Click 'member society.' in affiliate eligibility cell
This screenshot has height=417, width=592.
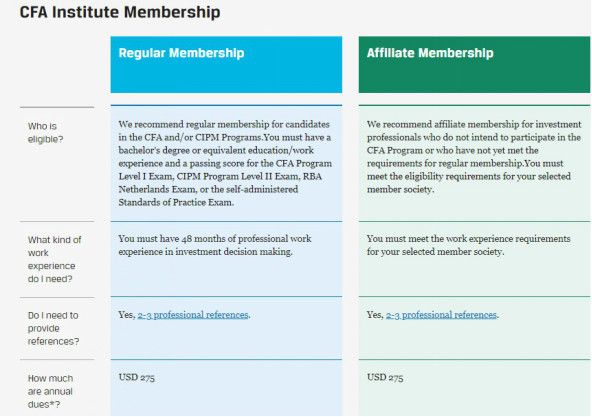click(400, 190)
